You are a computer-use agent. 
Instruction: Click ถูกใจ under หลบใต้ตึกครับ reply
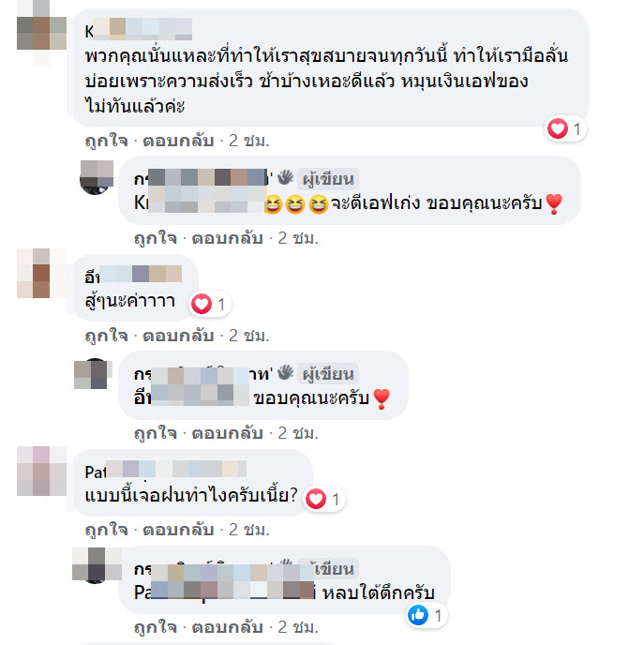[x=156, y=627]
